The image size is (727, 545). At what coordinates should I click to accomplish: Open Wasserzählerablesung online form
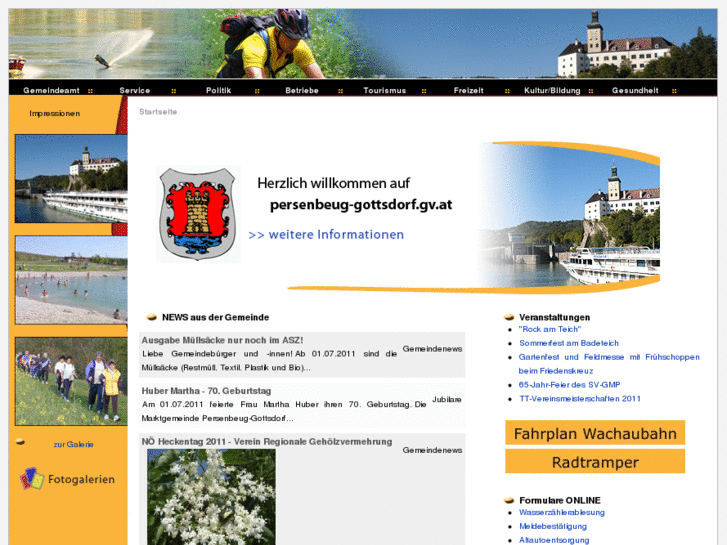point(561,513)
